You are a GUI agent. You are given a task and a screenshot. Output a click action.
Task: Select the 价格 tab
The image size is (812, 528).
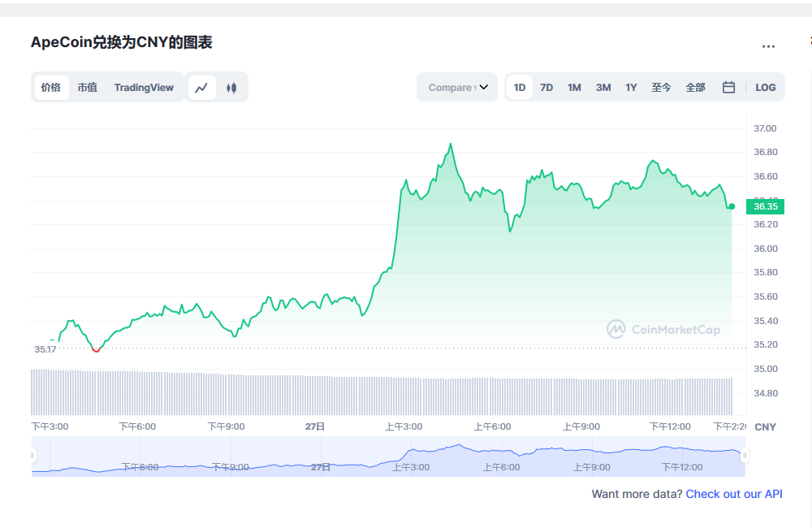pos(51,88)
